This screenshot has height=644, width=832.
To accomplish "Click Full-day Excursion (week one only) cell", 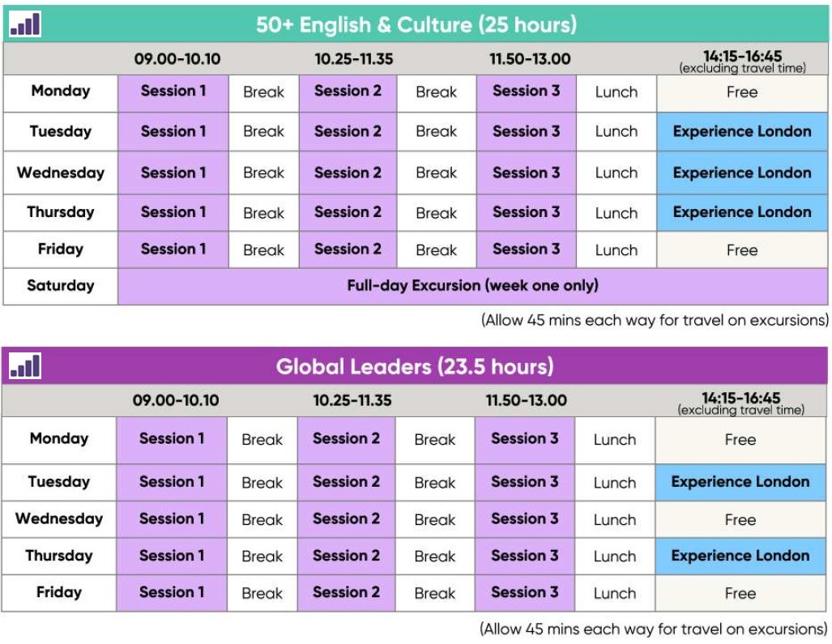I will 472,286.
